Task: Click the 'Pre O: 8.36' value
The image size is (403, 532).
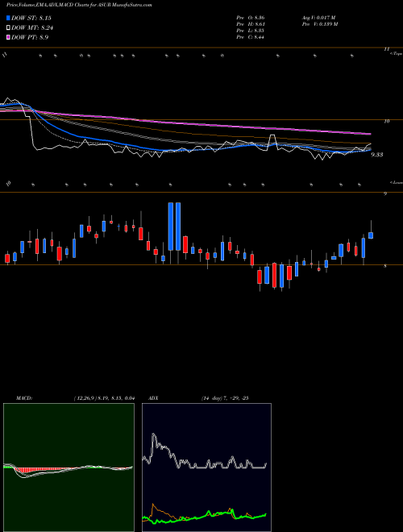Action: [x=251, y=17]
